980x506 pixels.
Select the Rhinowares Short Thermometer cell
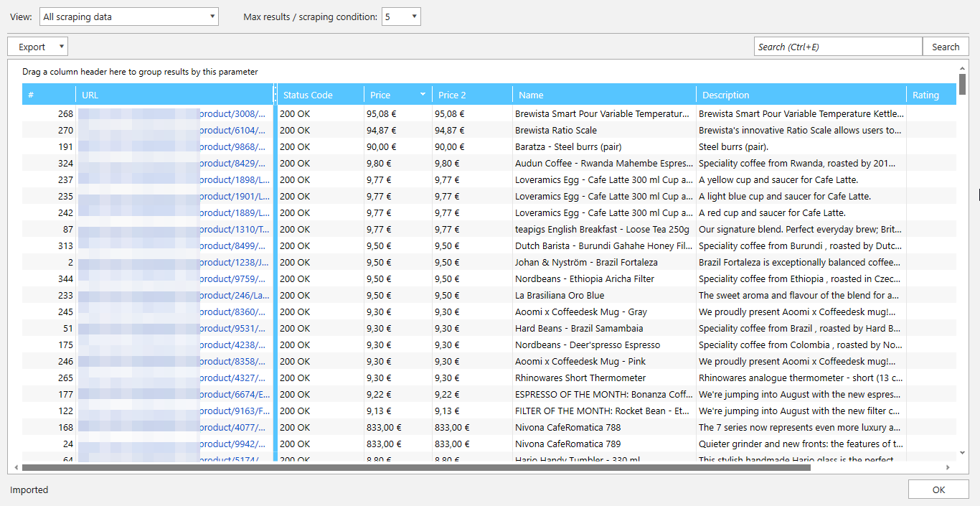pos(604,378)
